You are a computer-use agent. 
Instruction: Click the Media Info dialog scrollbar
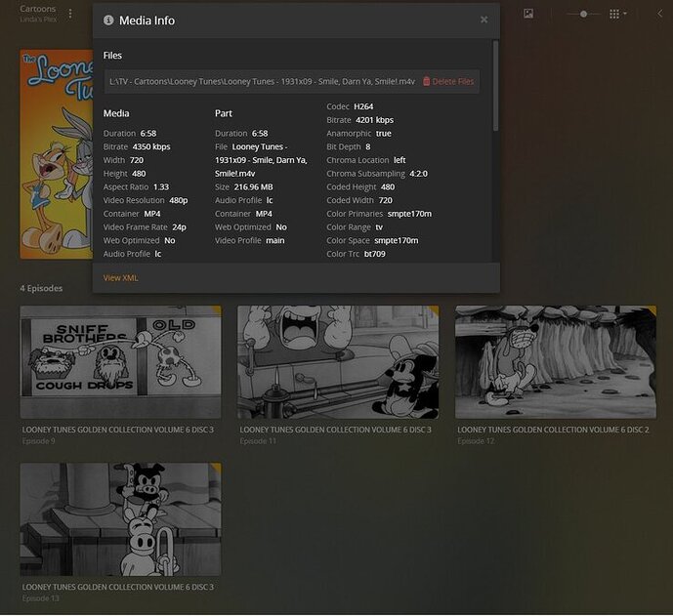[x=496, y=86]
